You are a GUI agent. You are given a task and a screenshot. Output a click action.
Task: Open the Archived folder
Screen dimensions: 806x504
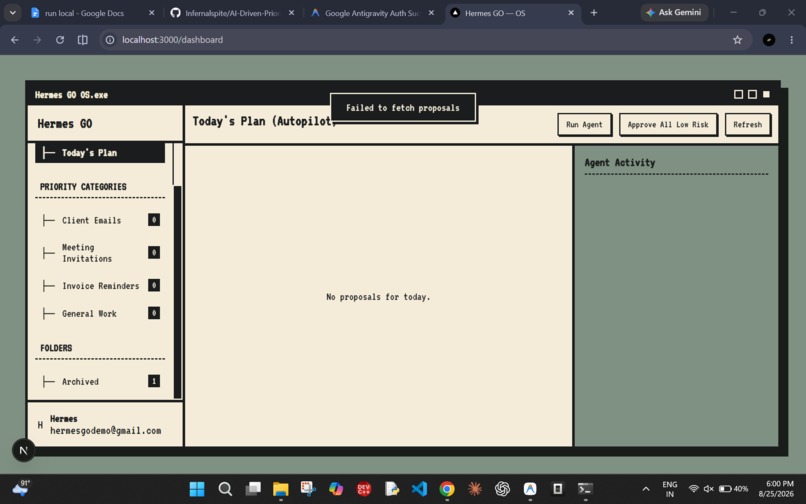pyautogui.click(x=100, y=381)
